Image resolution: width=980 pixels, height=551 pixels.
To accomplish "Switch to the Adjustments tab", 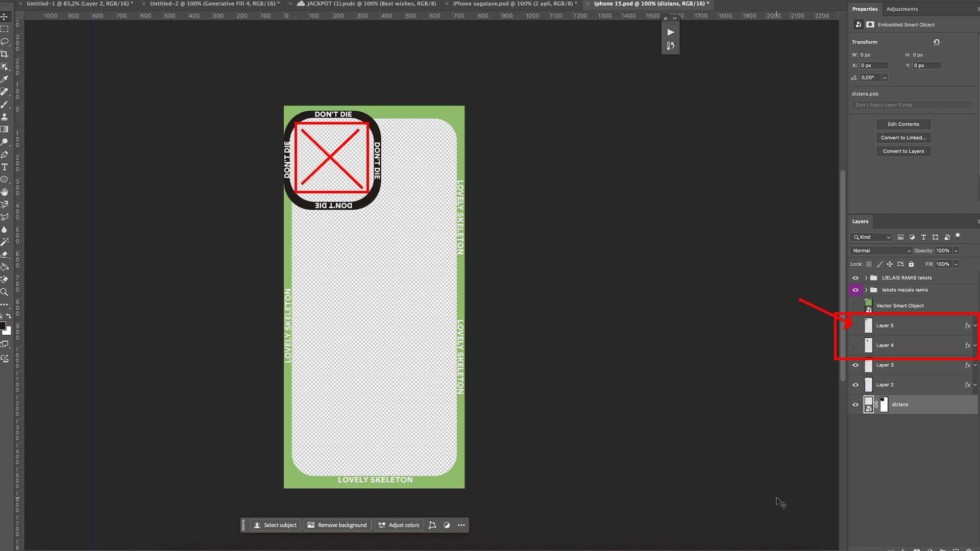I will tap(902, 9).
